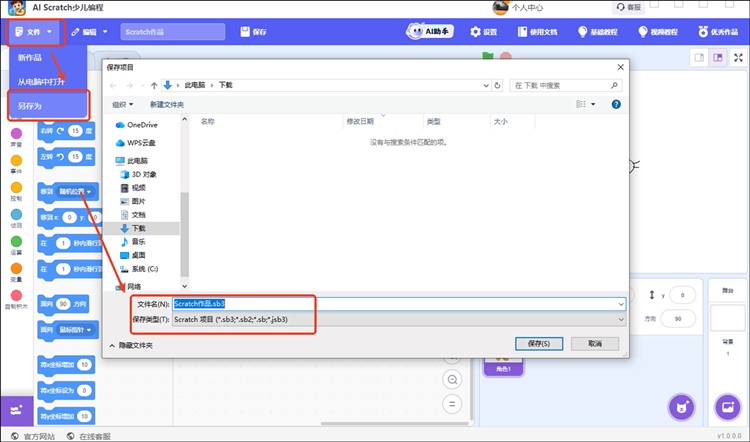Open 随机位置 dropdown in move-to block
The width and height of the screenshot is (750, 442).
tap(76, 191)
